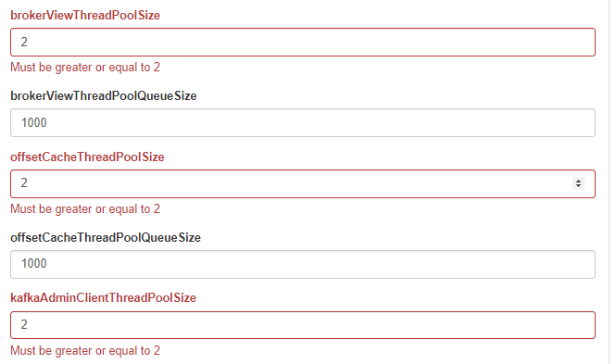Click the kafkaAdminClientThreadPoolSize label

pyautogui.click(x=103, y=297)
